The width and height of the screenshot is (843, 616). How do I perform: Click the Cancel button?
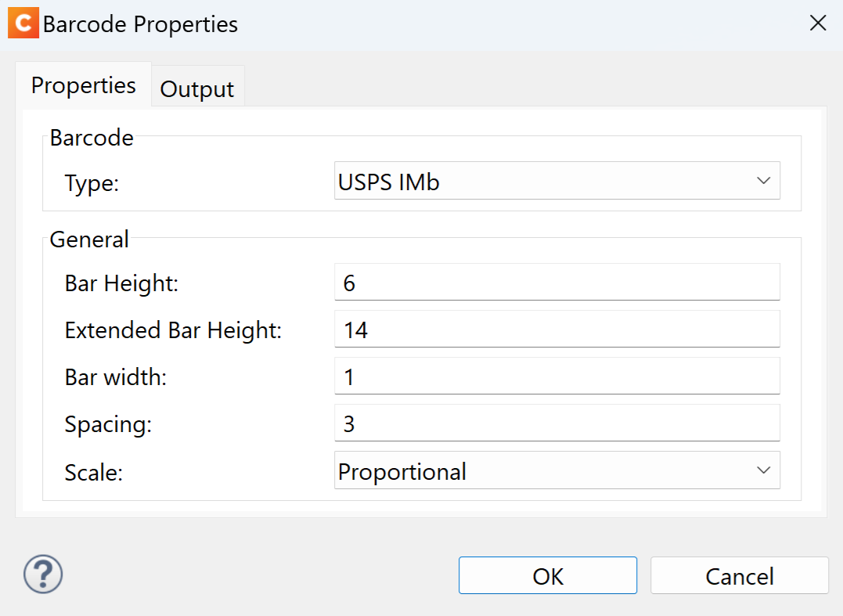739,575
